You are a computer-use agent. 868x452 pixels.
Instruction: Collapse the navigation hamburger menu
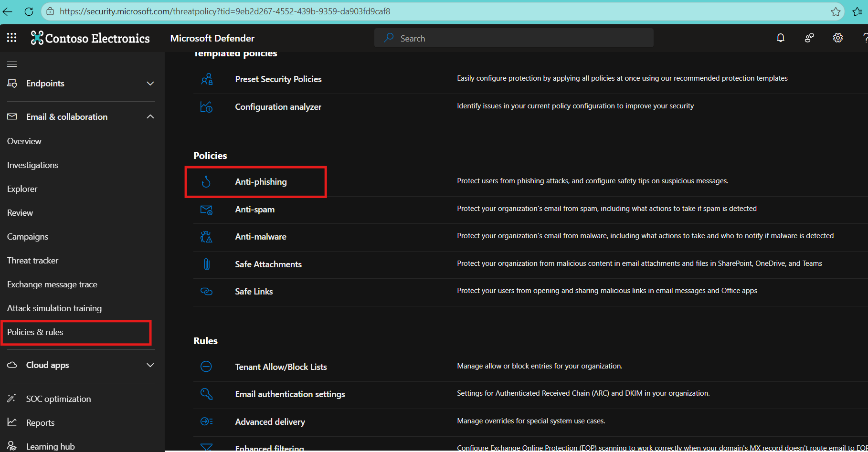click(12, 64)
